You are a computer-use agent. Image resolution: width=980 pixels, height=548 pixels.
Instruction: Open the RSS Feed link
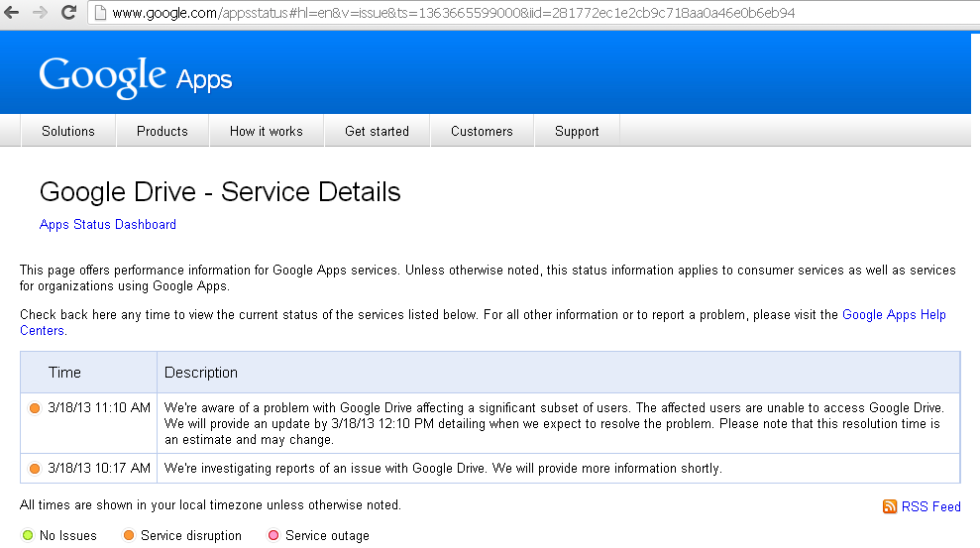click(931, 506)
